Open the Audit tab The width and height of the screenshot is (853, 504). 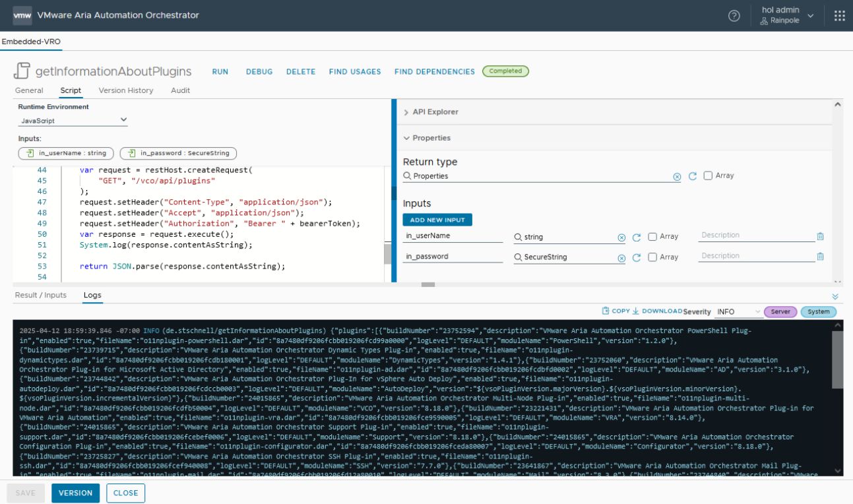[180, 90]
